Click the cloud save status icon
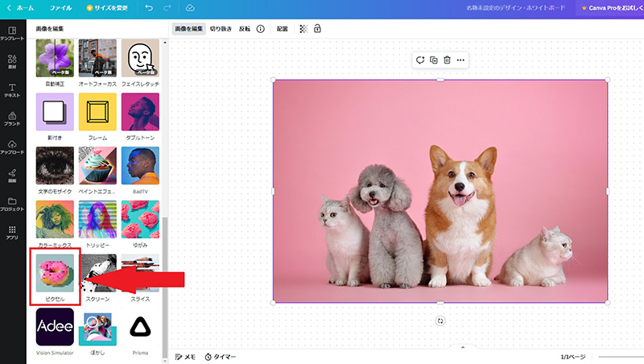Screen dimensions: 644x364 pyautogui.click(x=190, y=8)
